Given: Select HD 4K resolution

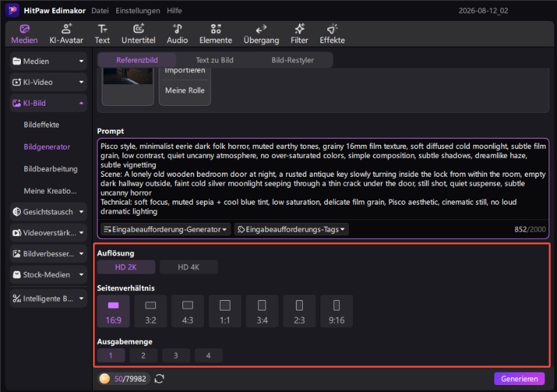Looking at the screenshot, I should tap(189, 267).
